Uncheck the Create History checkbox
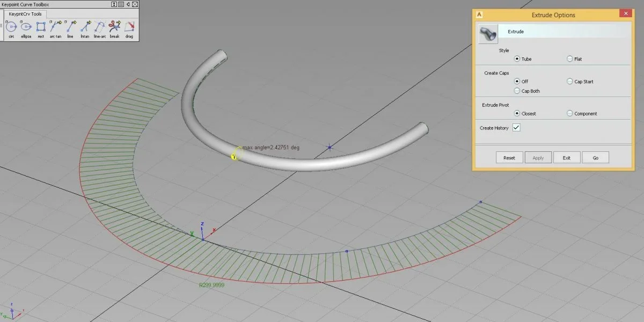The image size is (644, 322). 516,128
